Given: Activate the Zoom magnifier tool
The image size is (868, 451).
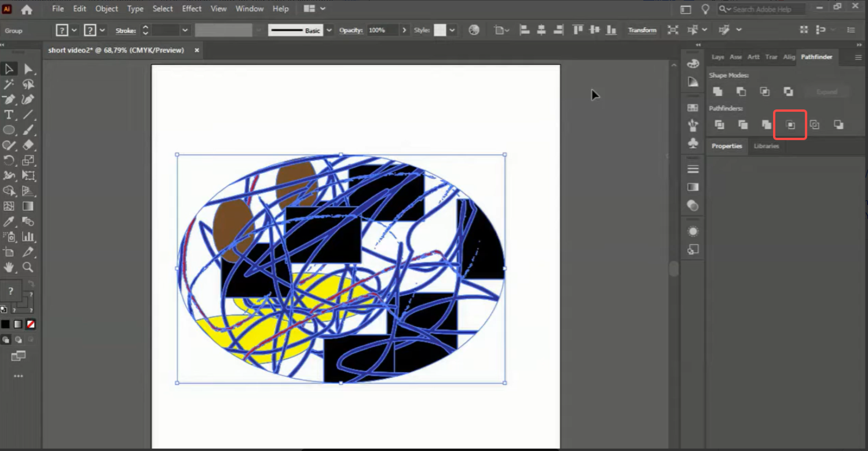Looking at the screenshot, I should point(28,267).
